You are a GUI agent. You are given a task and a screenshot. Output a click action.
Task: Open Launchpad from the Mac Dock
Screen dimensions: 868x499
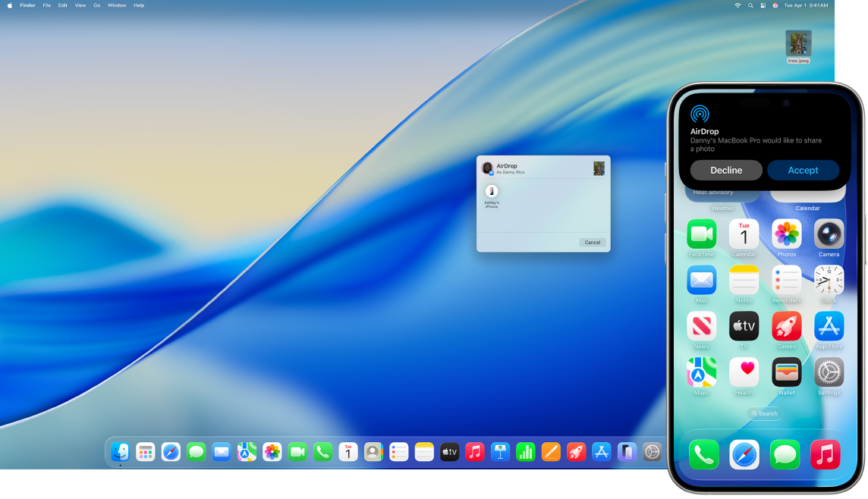click(145, 452)
